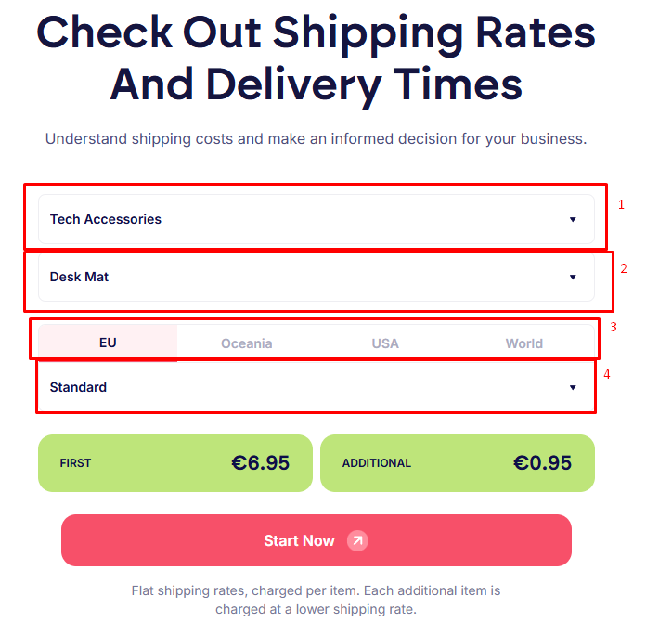Image resolution: width=672 pixels, height=622 pixels.
Task: Click the ADDITIONAL item €0.95 rate card
Action: point(457,462)
